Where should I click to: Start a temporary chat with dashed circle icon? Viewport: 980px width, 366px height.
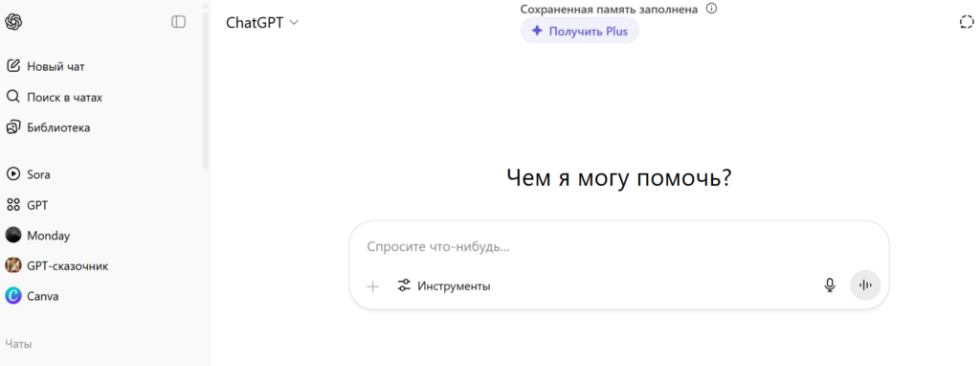(x=967, y=23)
